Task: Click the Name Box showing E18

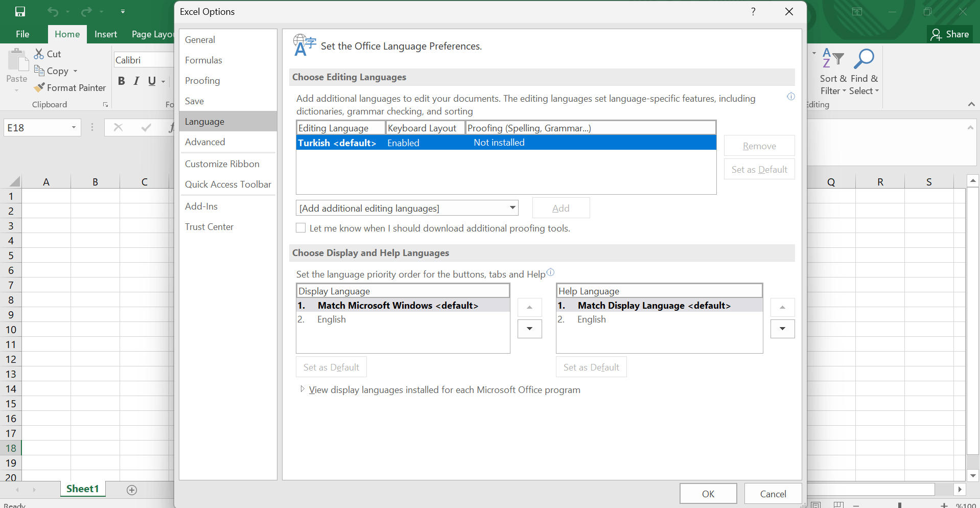Action: click(36, 128)
